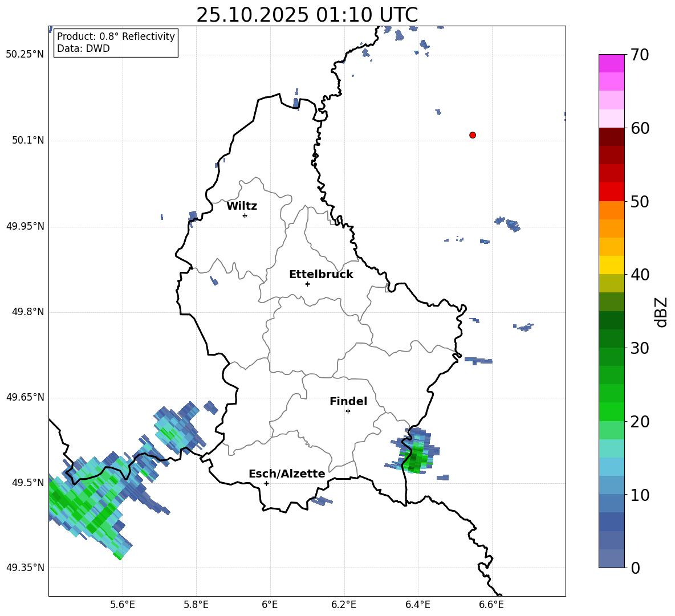Image resolution: width=675 pixels, height=616 pixels.
Task: Click the 49.95°N latitude label
Action: click(x=25, y=226)
